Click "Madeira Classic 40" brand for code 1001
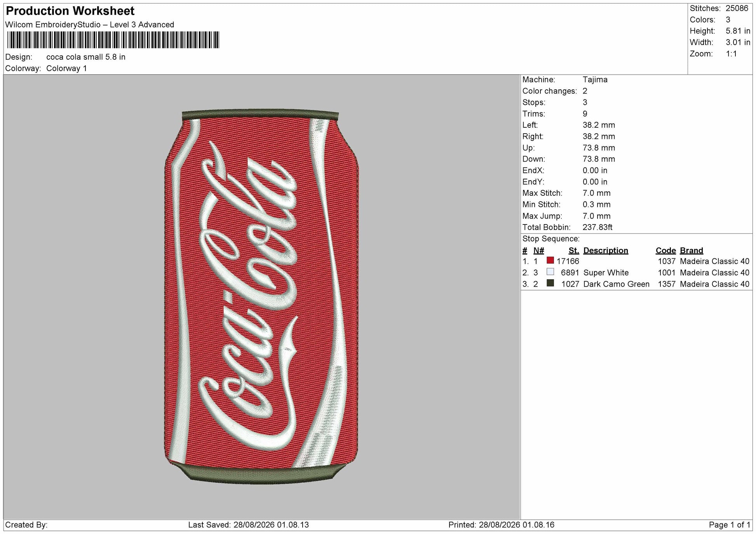 click(x=714, y=273)
